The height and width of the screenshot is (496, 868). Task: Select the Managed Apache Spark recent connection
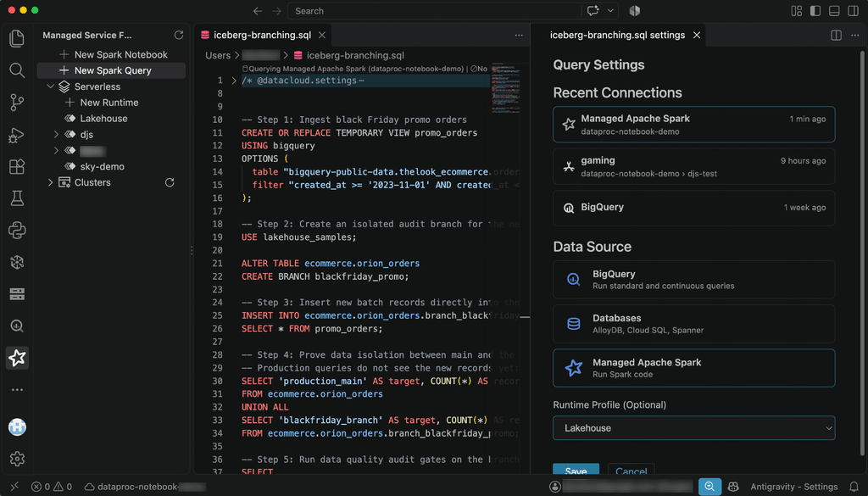coord(693,125)
